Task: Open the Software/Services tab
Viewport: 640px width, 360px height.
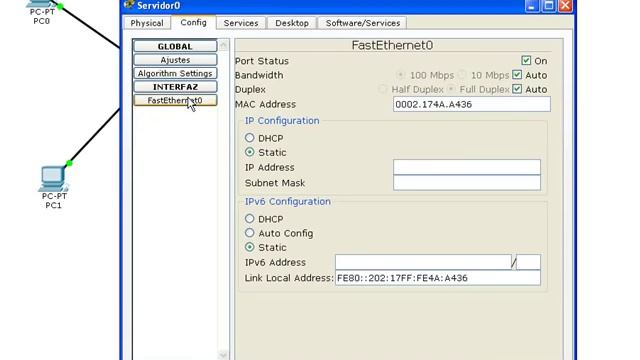Action: click(x=363, y=23)
